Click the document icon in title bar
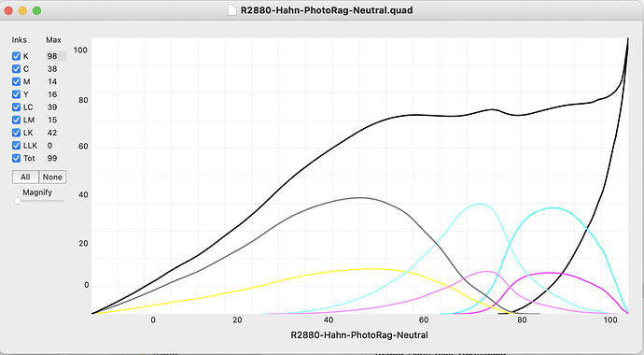This screenshot has width=644, height=355. click(x=232, y=10)
